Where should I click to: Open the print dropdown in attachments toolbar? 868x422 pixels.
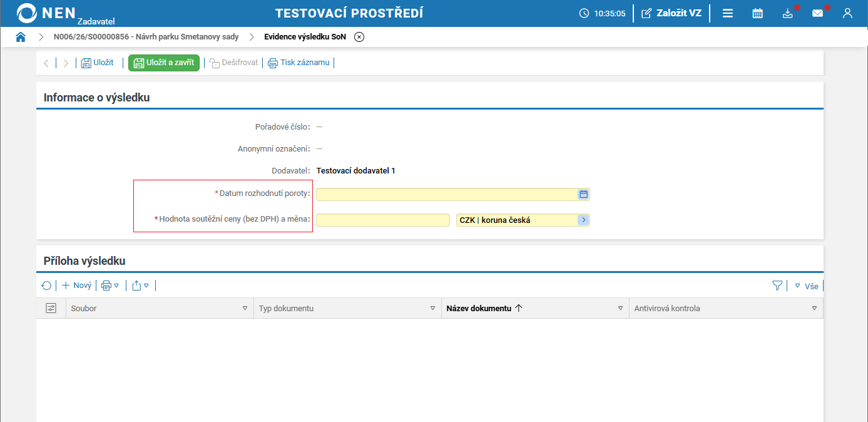pyautogui.click(x=110, y=286)
